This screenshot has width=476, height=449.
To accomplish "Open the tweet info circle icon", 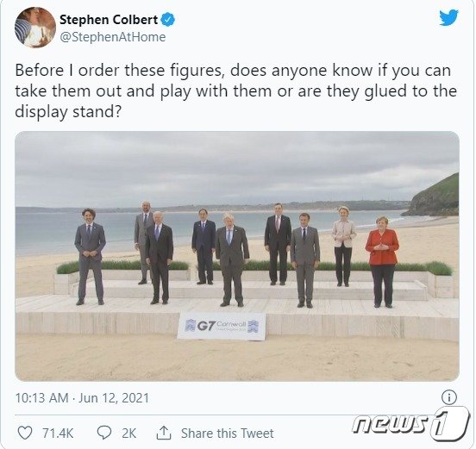I will (448, 397).
